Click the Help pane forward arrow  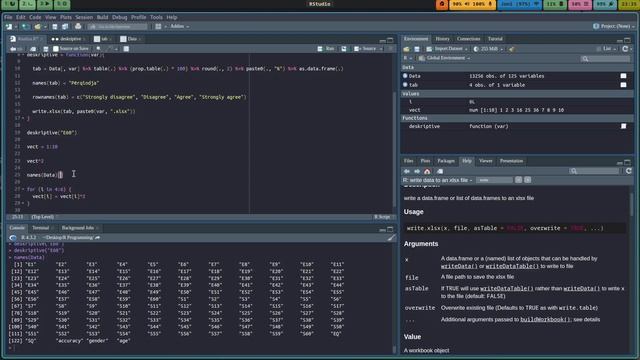pyautogui.click(x=417, y=171)
